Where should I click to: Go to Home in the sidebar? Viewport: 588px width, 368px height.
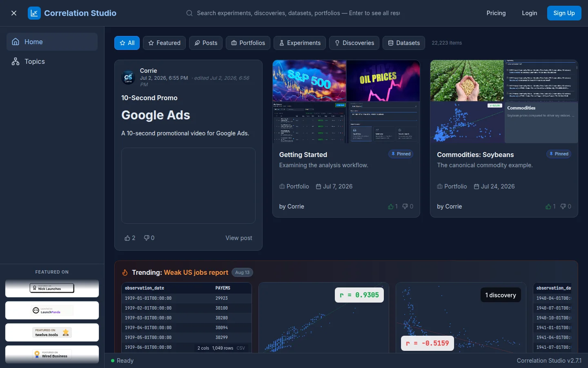(52, 42)
